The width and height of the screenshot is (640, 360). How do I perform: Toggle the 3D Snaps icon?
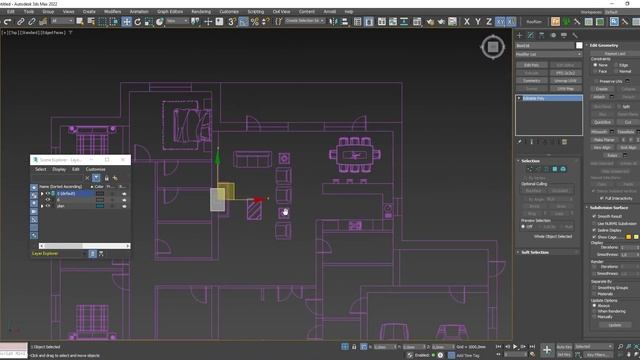[x=232, y=22]
